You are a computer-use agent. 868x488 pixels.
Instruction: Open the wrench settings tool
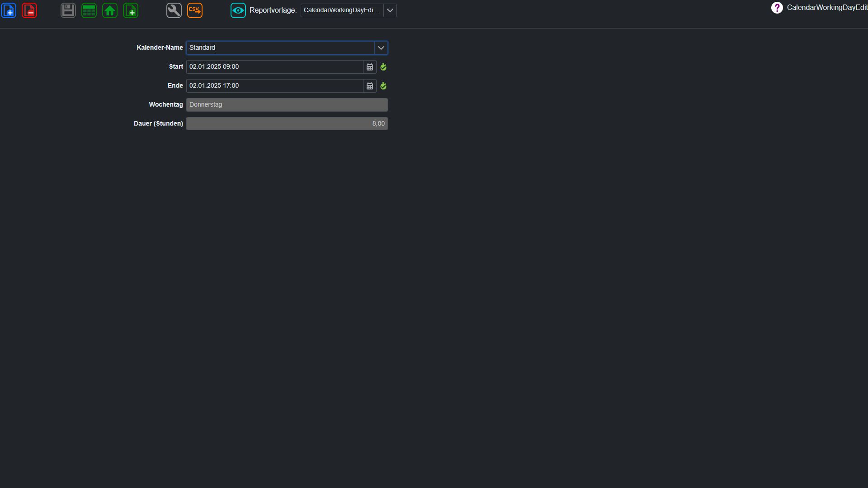(174, 10)
